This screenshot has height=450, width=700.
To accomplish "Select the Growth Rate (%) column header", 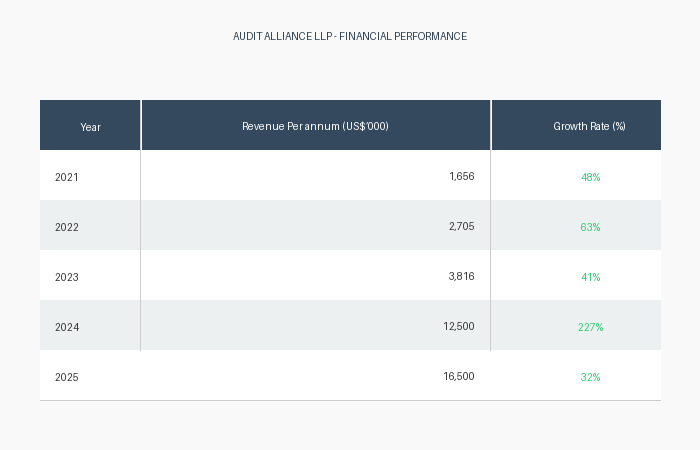I will point(589,126).
